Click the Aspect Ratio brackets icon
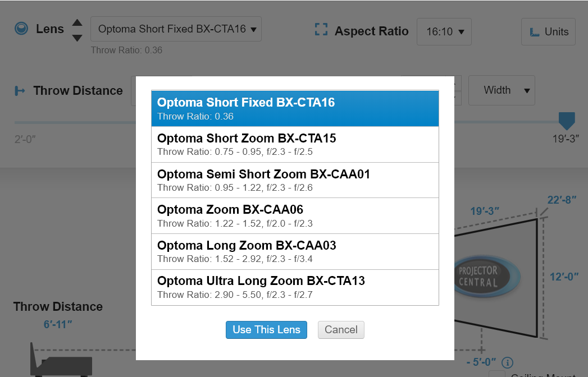This screenshot has width=588, height=377. pos(321,29)
